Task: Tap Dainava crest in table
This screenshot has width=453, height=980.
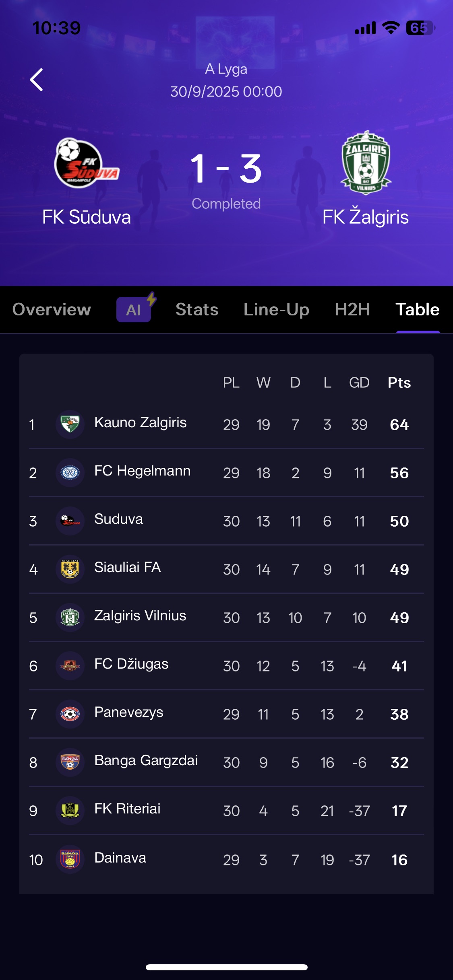Action: tap(70, 859)
